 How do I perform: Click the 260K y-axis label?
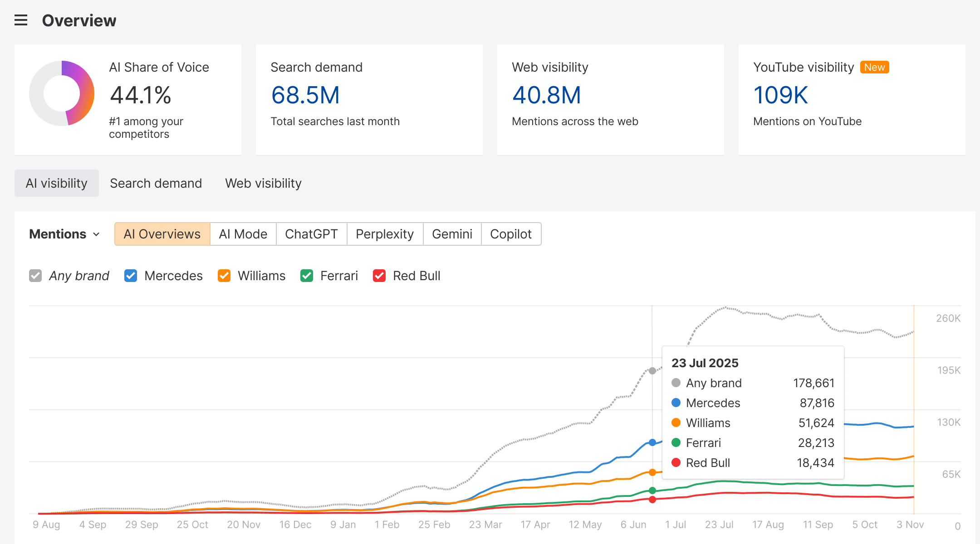click(948, 318)
